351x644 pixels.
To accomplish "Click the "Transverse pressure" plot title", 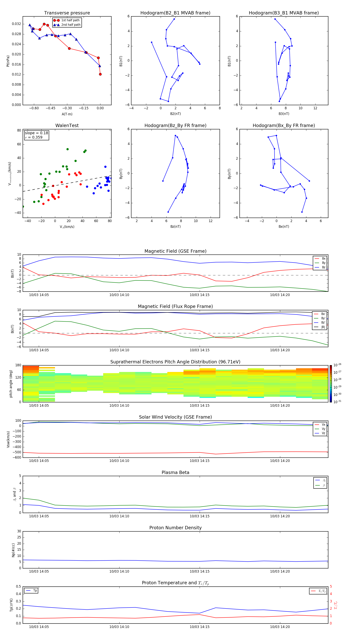I will 67,13.
